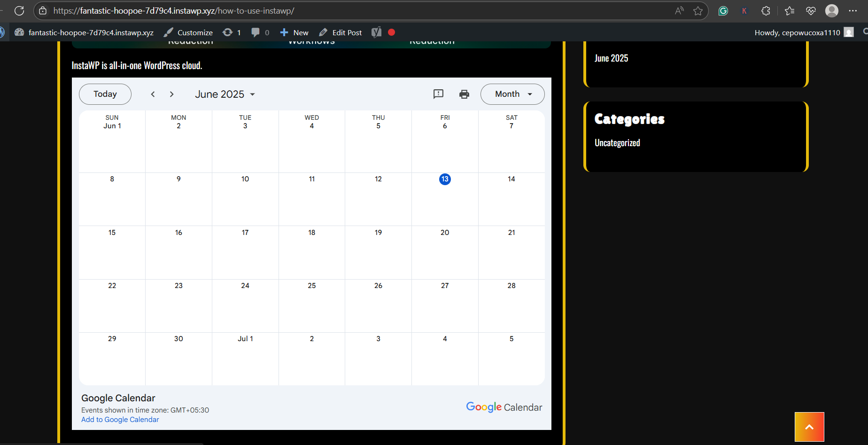Click Categories widget heading
This screenshot has height=445, width=868.
tap(629, 119)
